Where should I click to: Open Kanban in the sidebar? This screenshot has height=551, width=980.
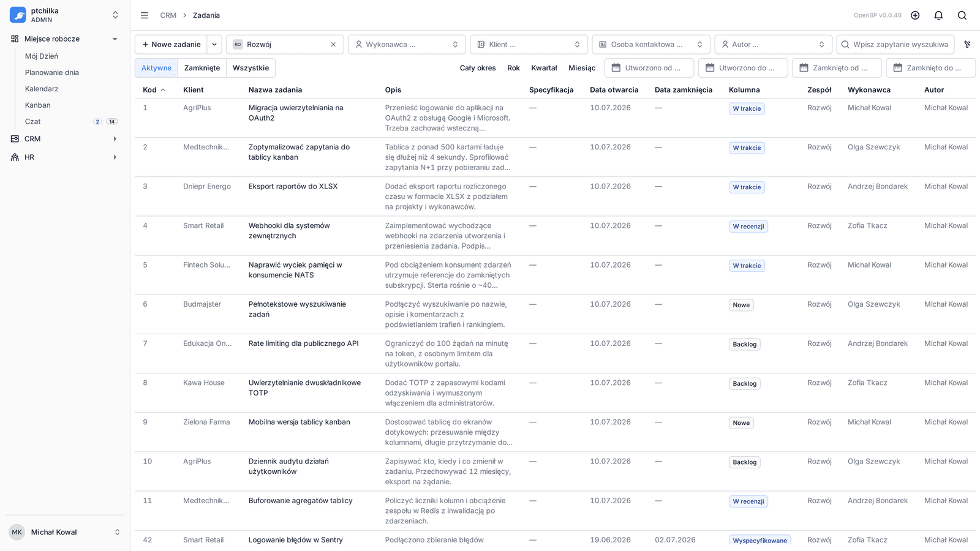click(38, 105)
